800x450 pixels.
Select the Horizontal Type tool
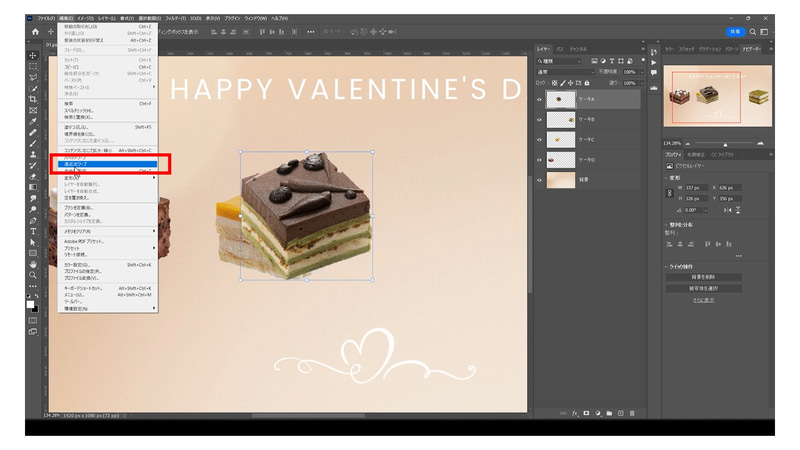(33, 232)
